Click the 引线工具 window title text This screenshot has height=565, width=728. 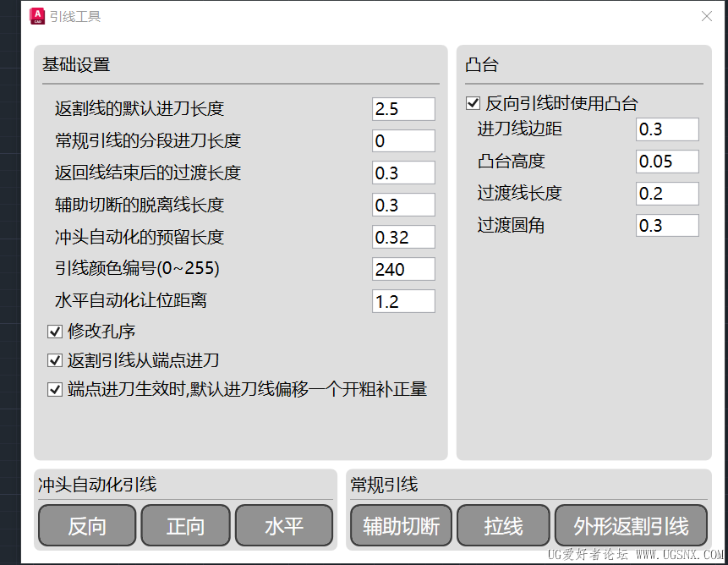[x=75, y=17]
